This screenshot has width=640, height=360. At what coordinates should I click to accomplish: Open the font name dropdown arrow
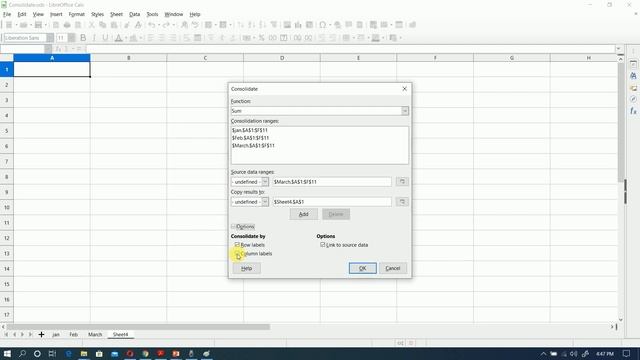(50, 38)
